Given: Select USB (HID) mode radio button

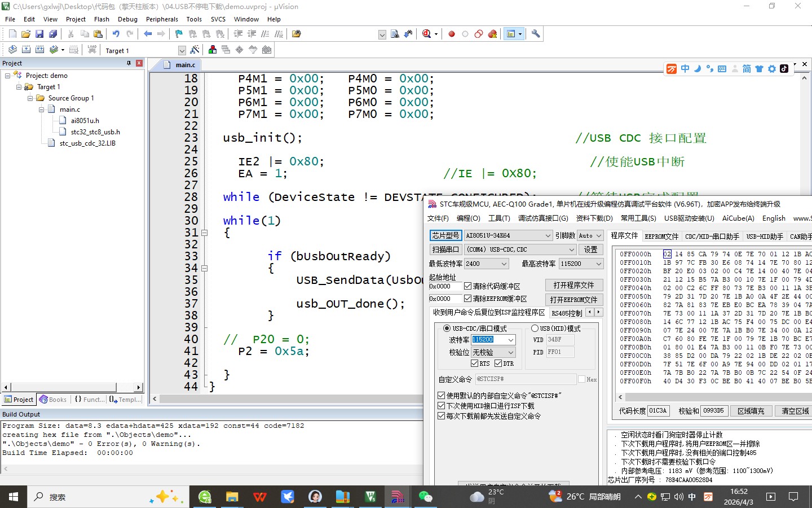Looking at the screenshot, I should pos(535,329).
